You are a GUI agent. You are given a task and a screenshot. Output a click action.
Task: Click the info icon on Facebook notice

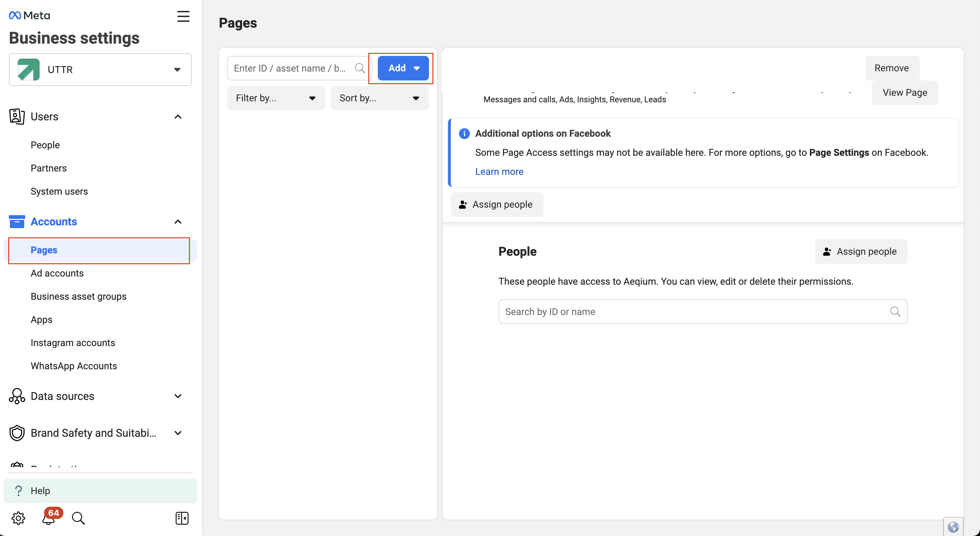pyautogui.click(x=464, y=134)
